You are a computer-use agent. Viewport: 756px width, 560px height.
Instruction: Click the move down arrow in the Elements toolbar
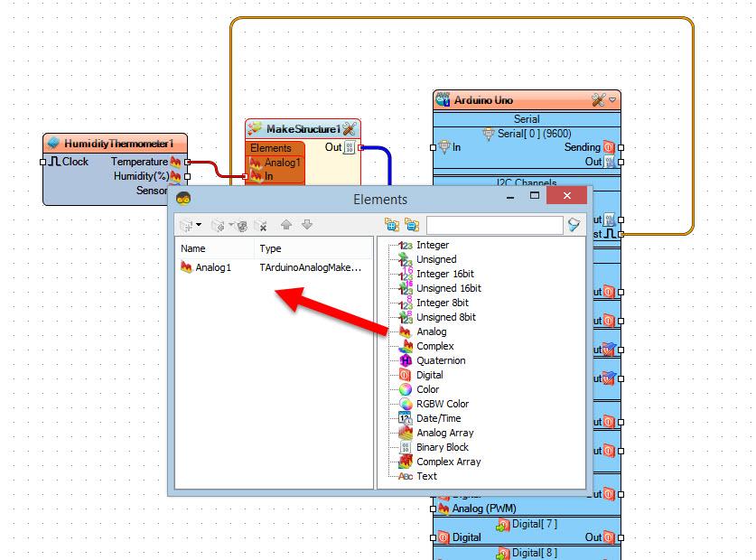306,225
